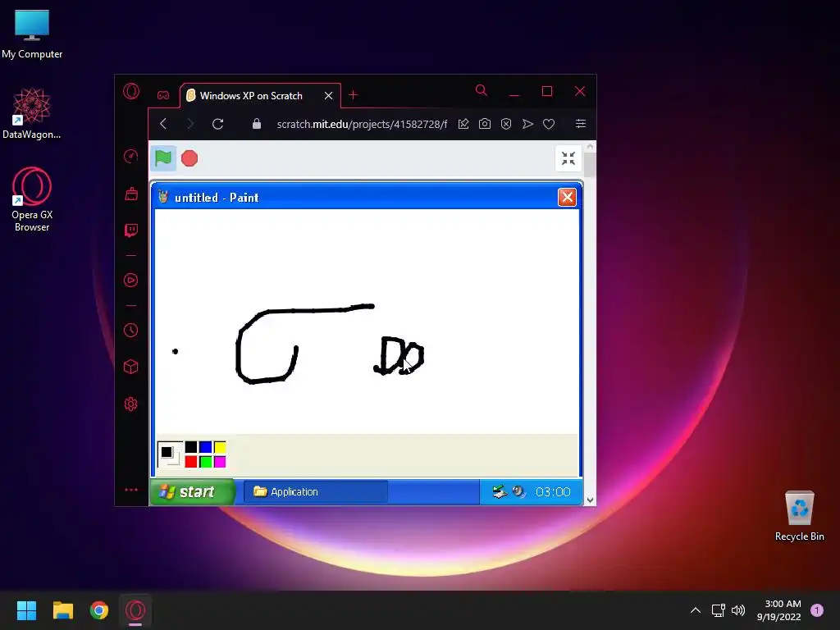This screenshot has height=630, width=840.
Task: Pick the green color in palette
Action: [205, 461]
